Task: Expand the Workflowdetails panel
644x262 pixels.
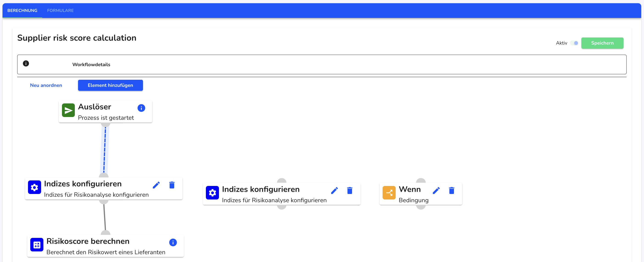Action: (322, 65)
